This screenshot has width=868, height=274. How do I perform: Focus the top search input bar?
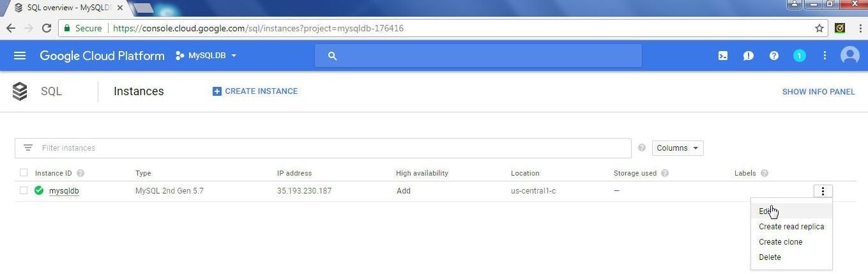click(478, 56)
